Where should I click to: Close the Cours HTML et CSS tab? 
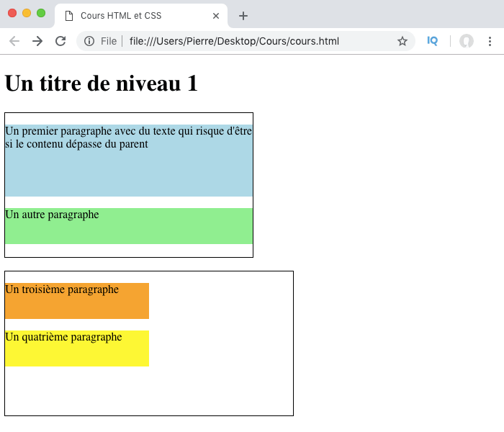pyautogui.click(x=216, y=16)
